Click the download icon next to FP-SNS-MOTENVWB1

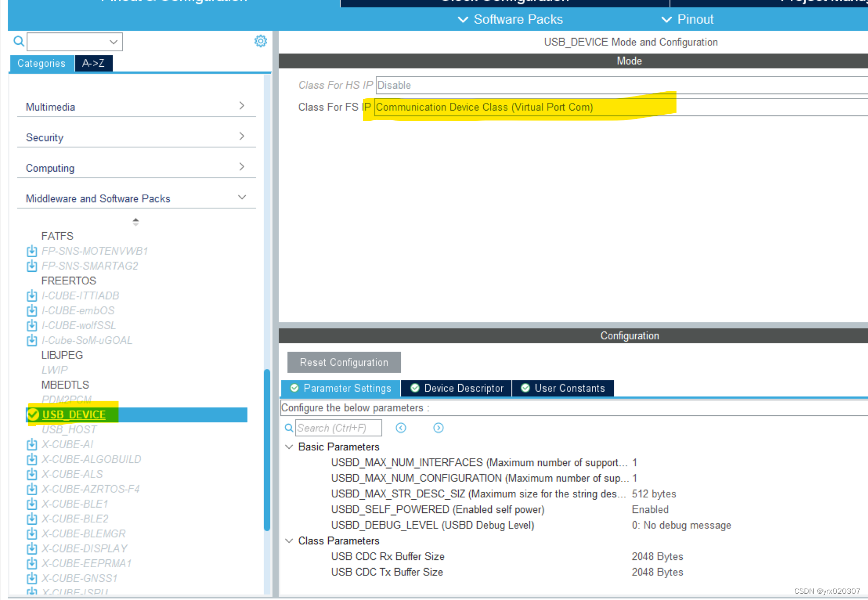tap(32, 251)
